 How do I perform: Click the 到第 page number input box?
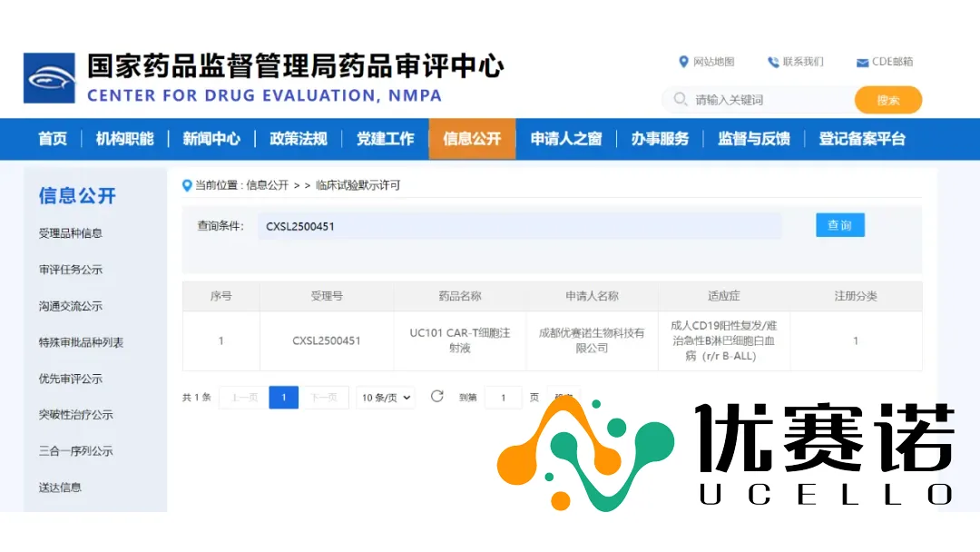coord(503,398)
